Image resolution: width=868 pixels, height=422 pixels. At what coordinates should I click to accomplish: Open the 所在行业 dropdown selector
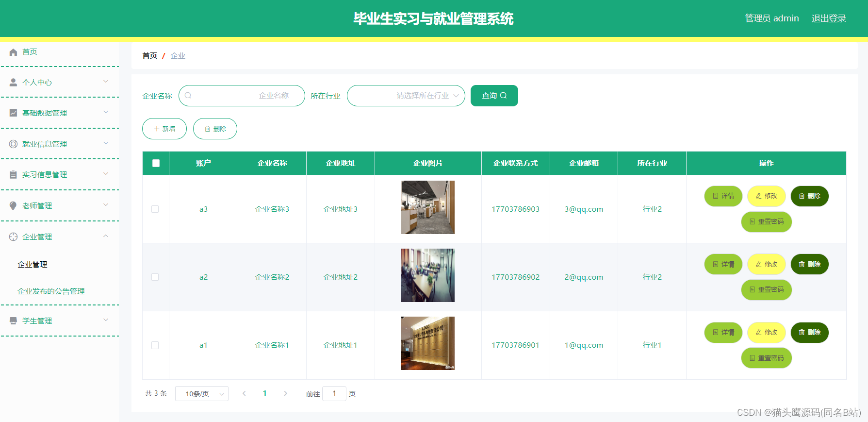click(406, 96)
